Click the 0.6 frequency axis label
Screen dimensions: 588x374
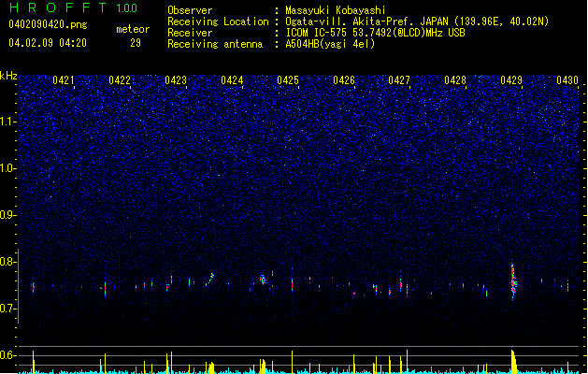(x=8, y=355)
